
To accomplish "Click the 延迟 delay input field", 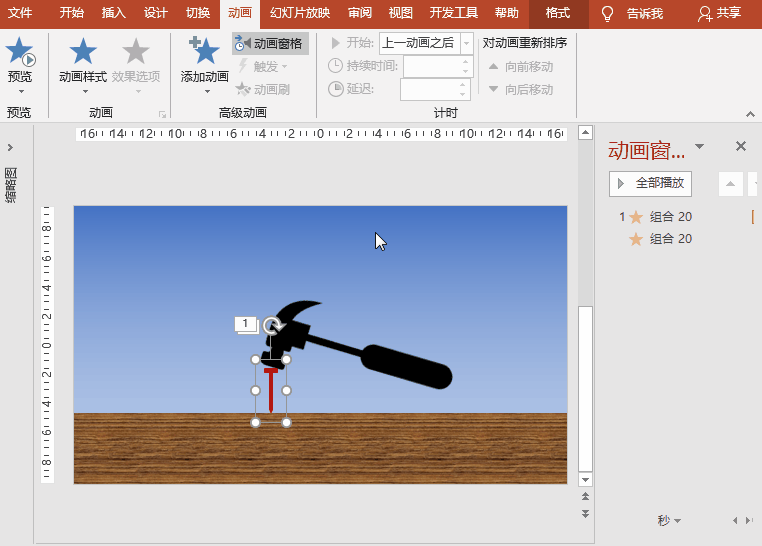I will click(429, 89).
